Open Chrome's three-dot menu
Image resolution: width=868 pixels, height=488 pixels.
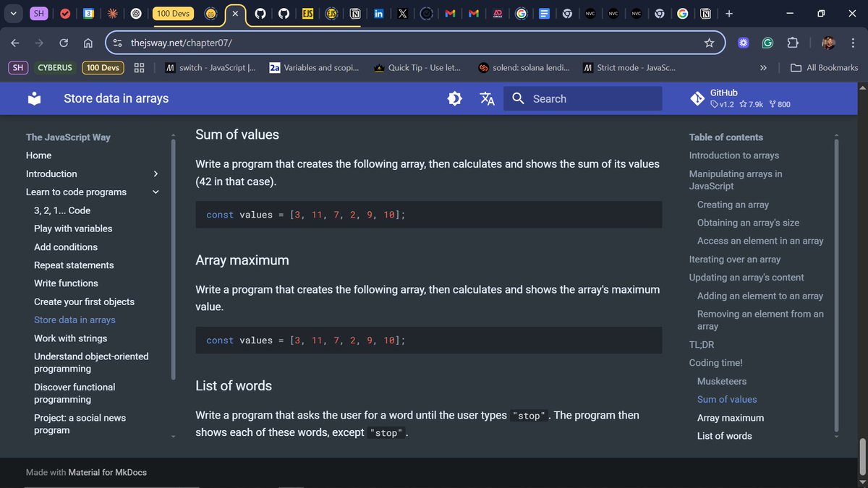tap(854, 43)
